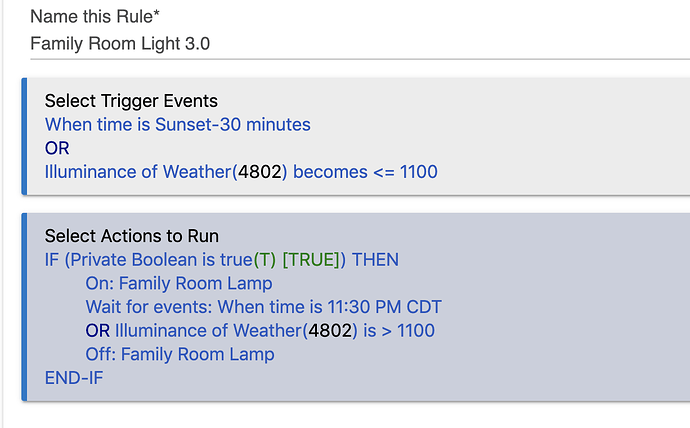Click the green [TRUE] condition indicator
The width and height of the screenshot is (690, 428).
pos(311,260)
